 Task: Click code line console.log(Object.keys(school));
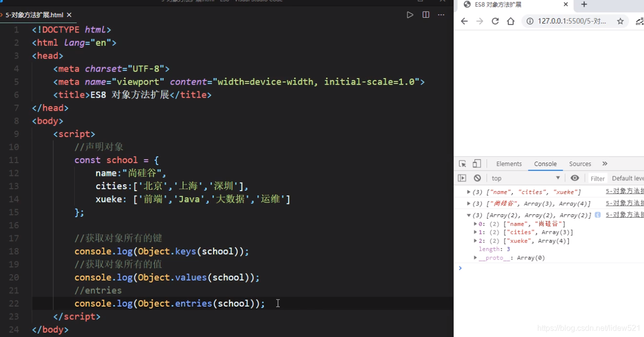click(x=162, y=252)
